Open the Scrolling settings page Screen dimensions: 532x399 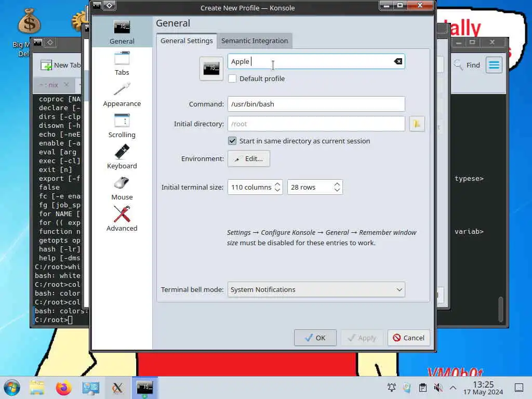click(122, 126)
